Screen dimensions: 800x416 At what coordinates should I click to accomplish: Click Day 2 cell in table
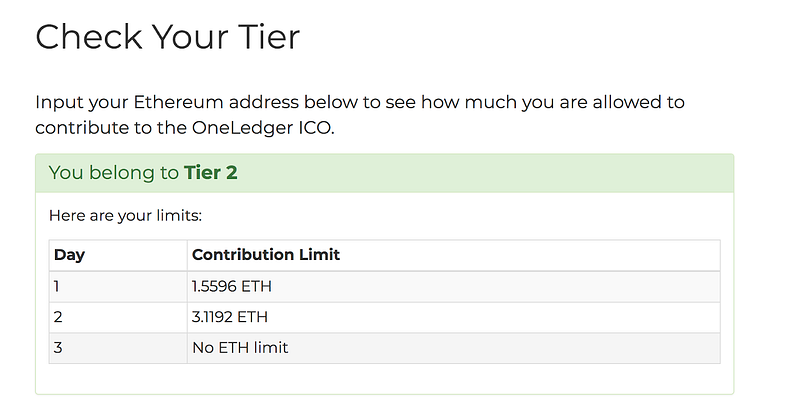(x=118, y=317)
